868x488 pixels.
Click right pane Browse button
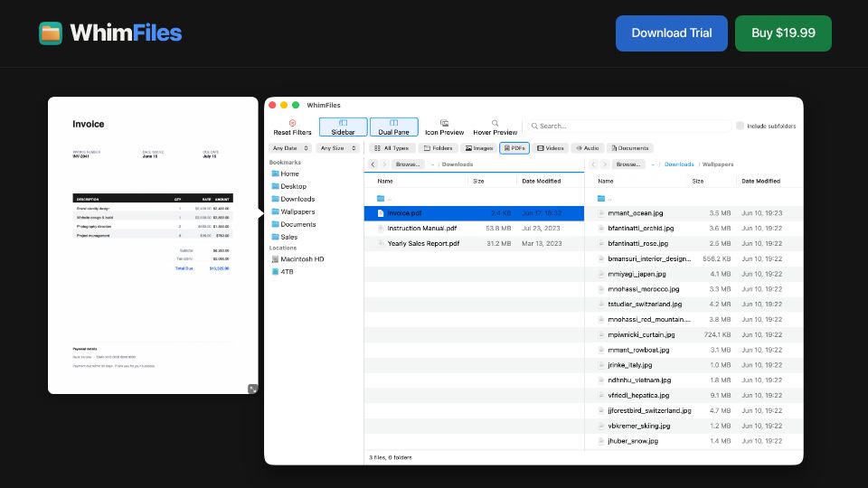pyautogui.click(x=628, y=164)
